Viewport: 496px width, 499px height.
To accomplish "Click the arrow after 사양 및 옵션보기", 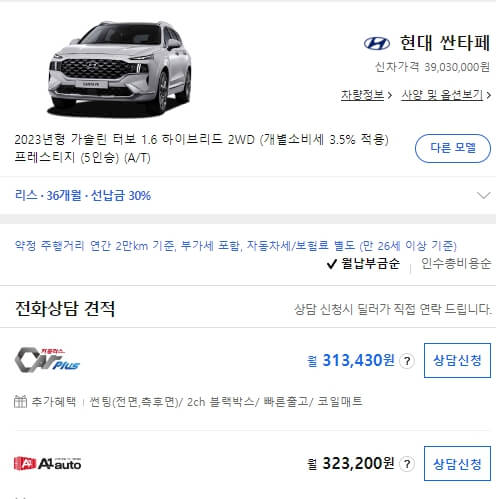I will point(488,96).
